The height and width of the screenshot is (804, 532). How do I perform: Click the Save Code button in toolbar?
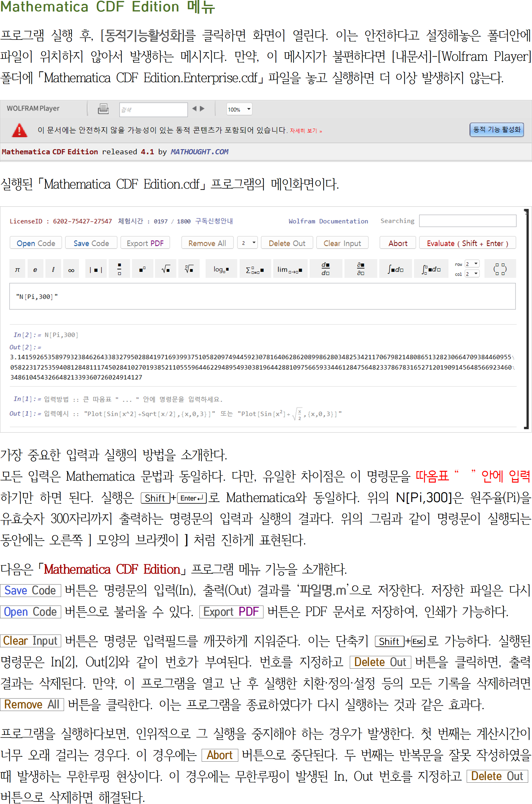91,243
